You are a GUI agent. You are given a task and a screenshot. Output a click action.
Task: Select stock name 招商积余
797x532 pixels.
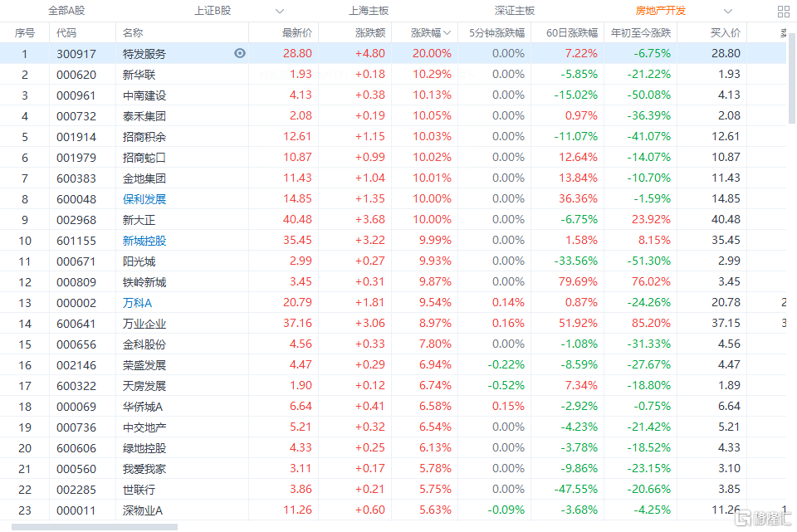[x=144, y=137]
